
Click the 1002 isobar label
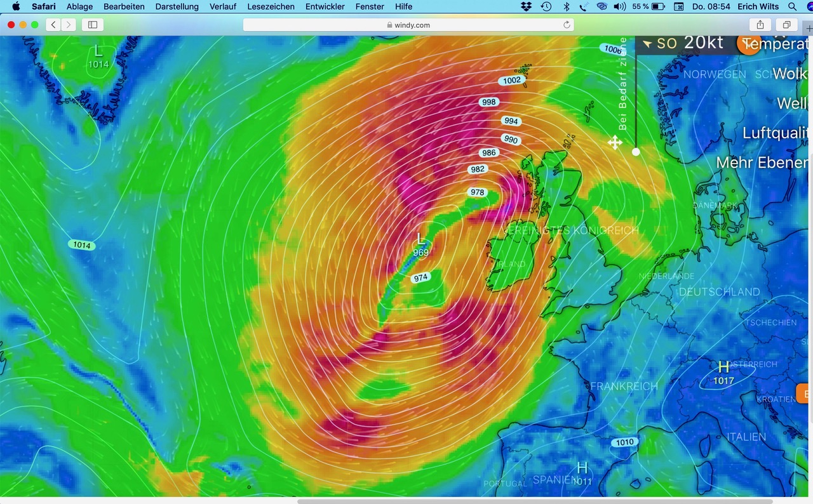[x=512, y=81]
